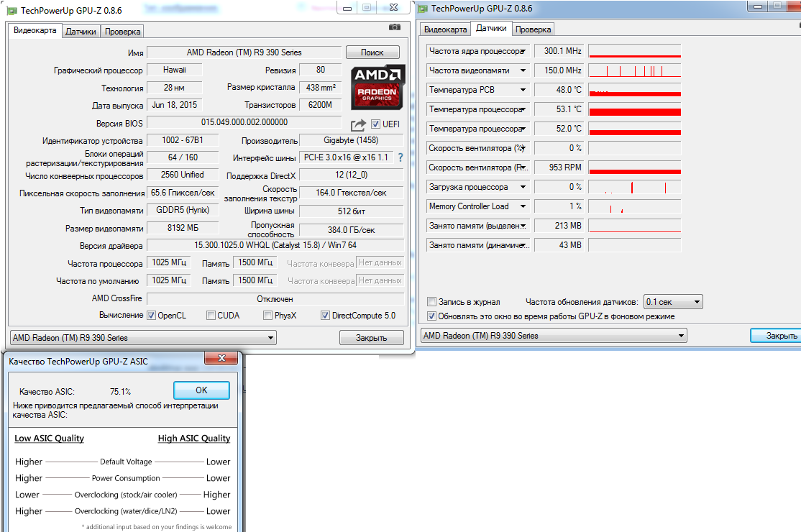Click the driver version field 15.300.1025.0 WHQL
Viewport: 801px width, 532px height.
tap(275, 245)
